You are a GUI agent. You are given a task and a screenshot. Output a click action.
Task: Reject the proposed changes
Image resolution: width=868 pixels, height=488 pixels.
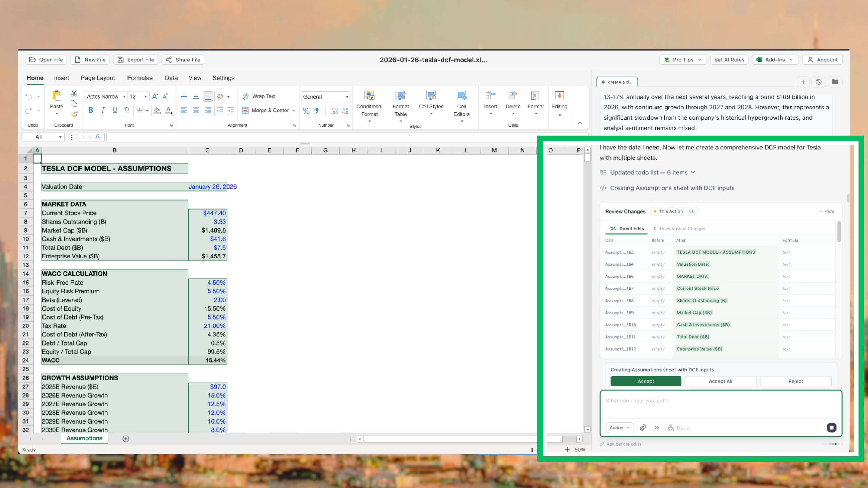(796, 381)
